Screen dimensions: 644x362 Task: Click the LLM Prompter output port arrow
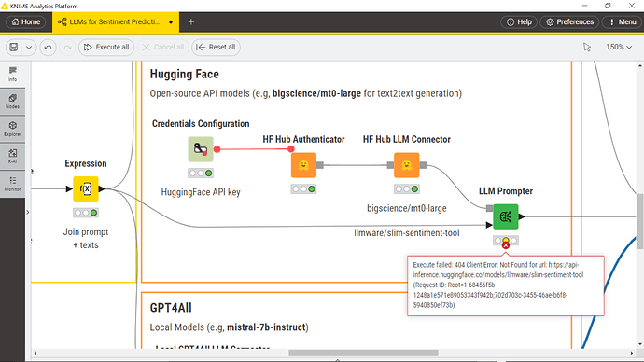coord(522,216)
